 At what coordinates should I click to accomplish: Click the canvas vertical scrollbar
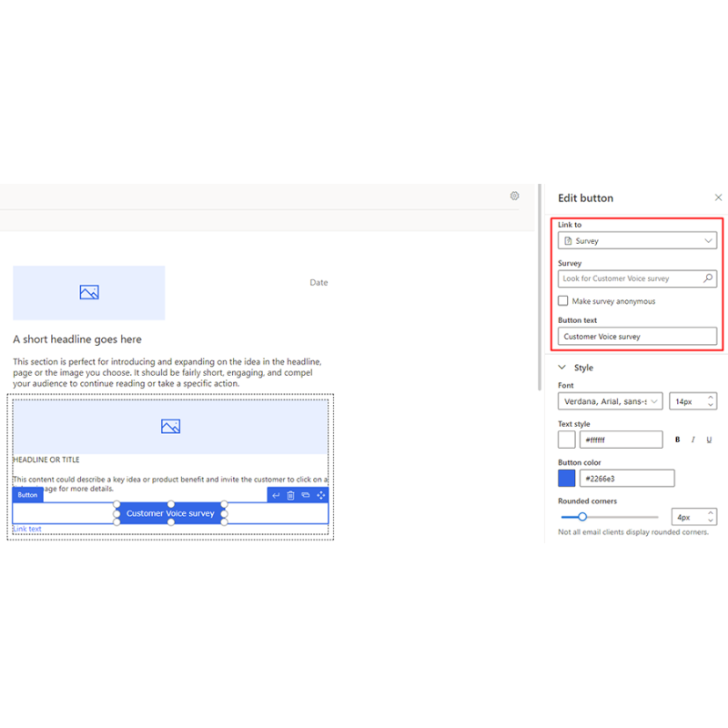[539, 287]
